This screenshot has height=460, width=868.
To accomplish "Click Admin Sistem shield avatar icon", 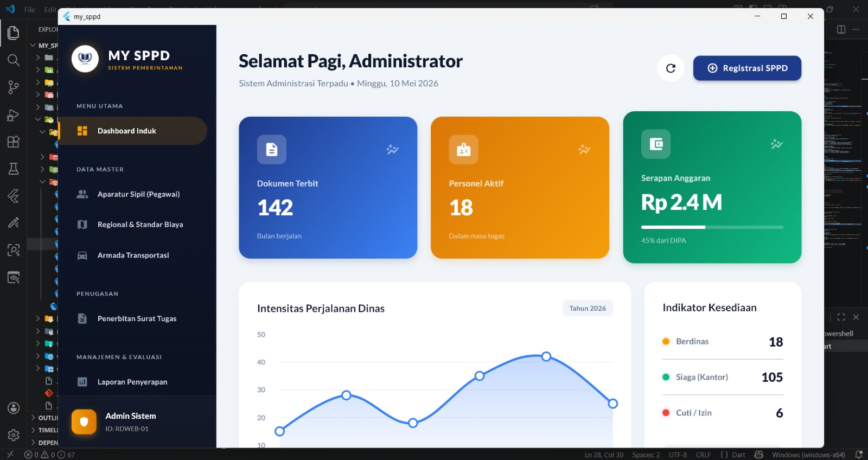I will pos(84,422).
